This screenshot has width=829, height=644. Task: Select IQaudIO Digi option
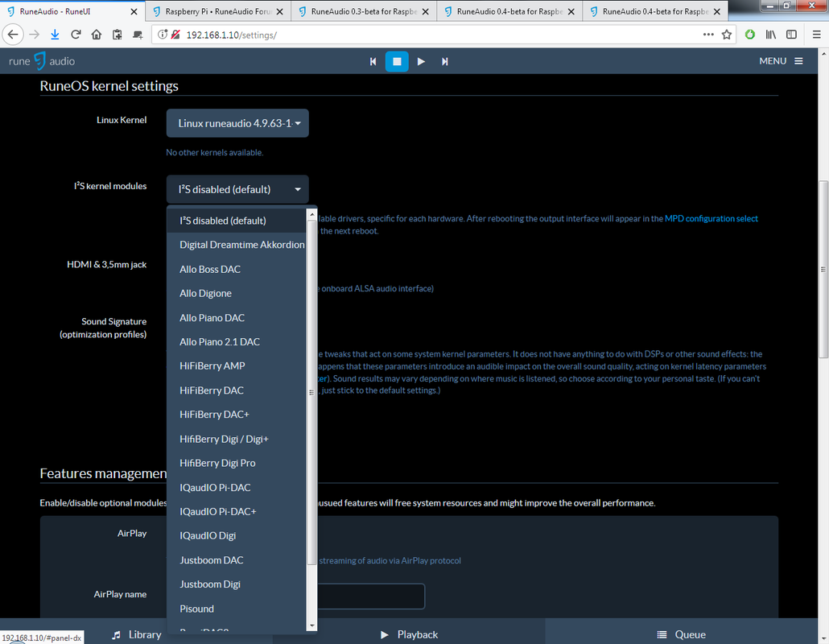(237, 535)
